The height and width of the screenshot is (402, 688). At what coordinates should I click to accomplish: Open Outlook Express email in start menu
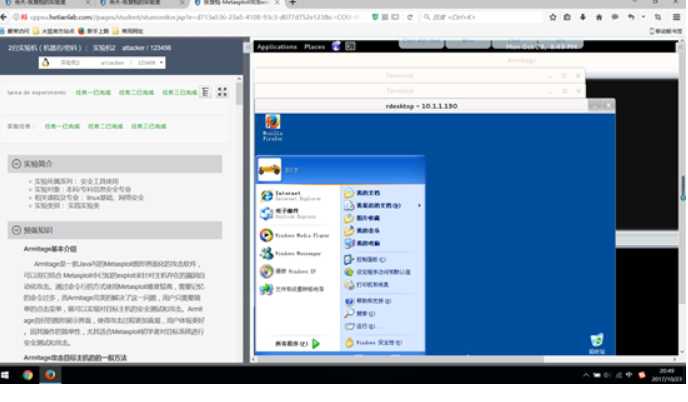286,213
